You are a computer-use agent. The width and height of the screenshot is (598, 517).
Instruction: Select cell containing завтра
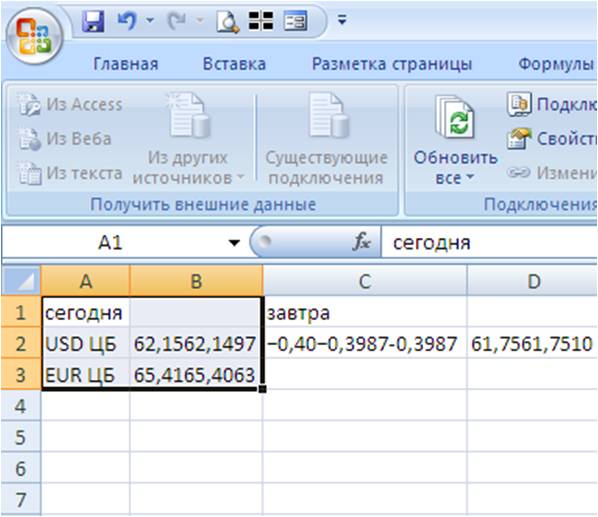pyautogui.click(x=365, y=313)
